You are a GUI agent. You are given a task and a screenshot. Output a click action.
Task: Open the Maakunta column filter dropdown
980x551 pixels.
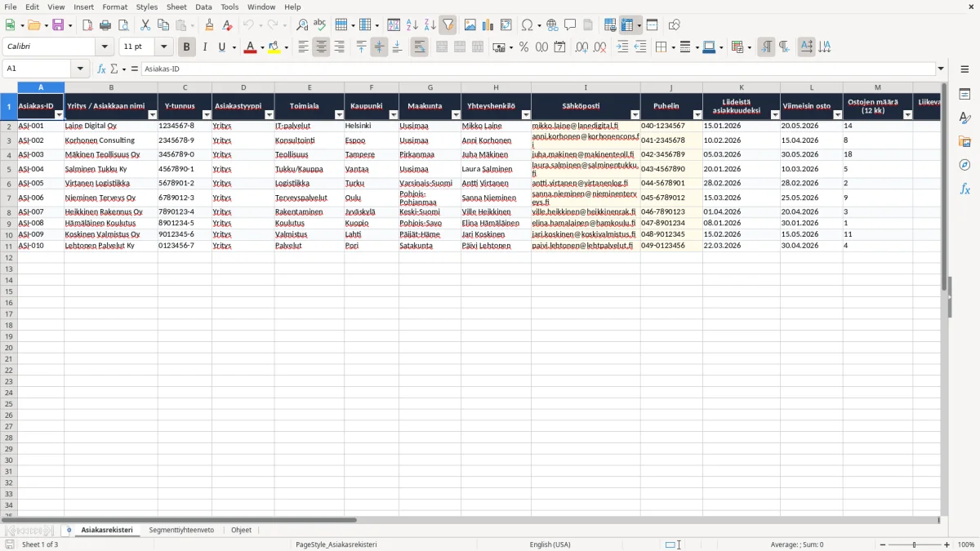pyautogui.click(x=456, y=115)
